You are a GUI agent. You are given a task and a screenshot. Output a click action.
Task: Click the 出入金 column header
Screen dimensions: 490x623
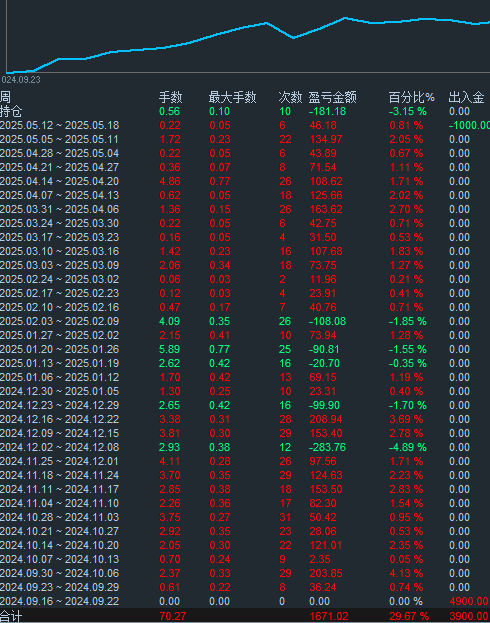coord(466,97)
